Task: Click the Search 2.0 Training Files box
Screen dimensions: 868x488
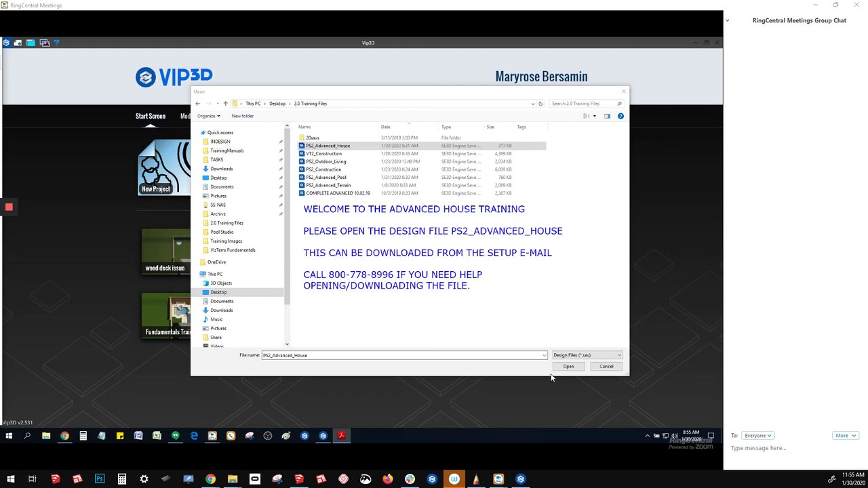Action: (x=586, y=104)
